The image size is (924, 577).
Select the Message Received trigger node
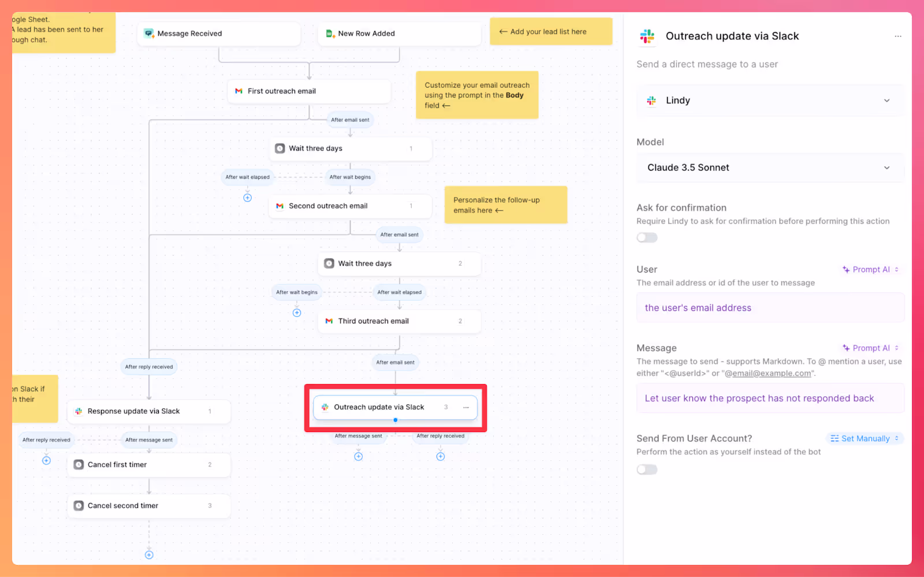(x=219, y=33)
